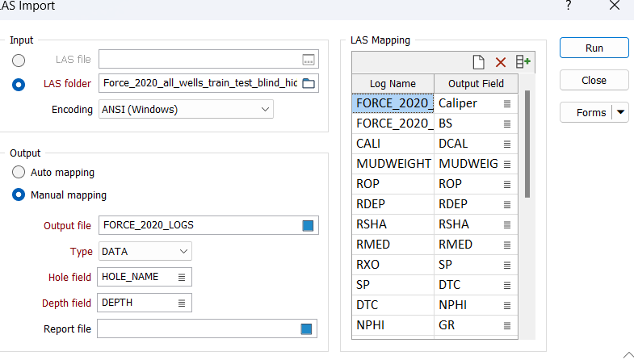Open the Forms dropdown arrow
The image size is (634, 364).
pos(621,113)
